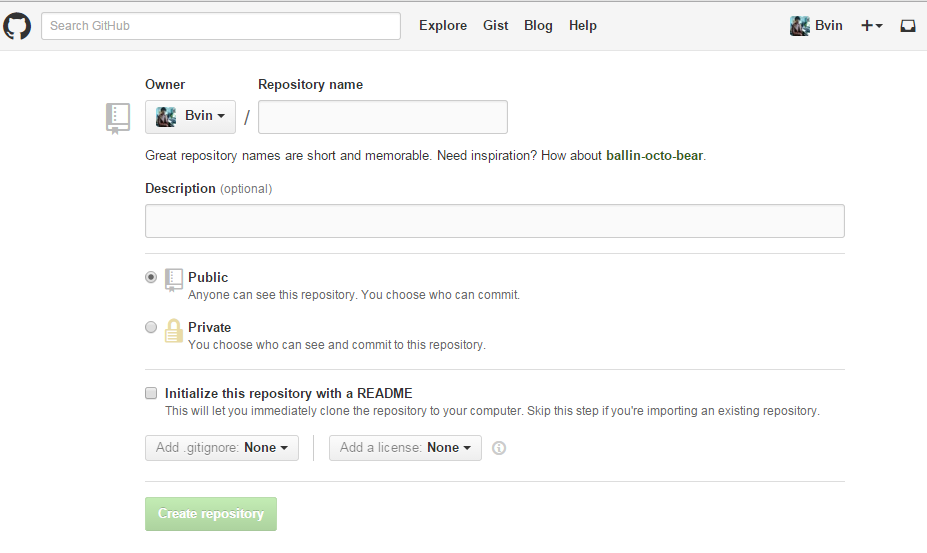
Task: Click the book icon next to Public
Action: [173, 280]
